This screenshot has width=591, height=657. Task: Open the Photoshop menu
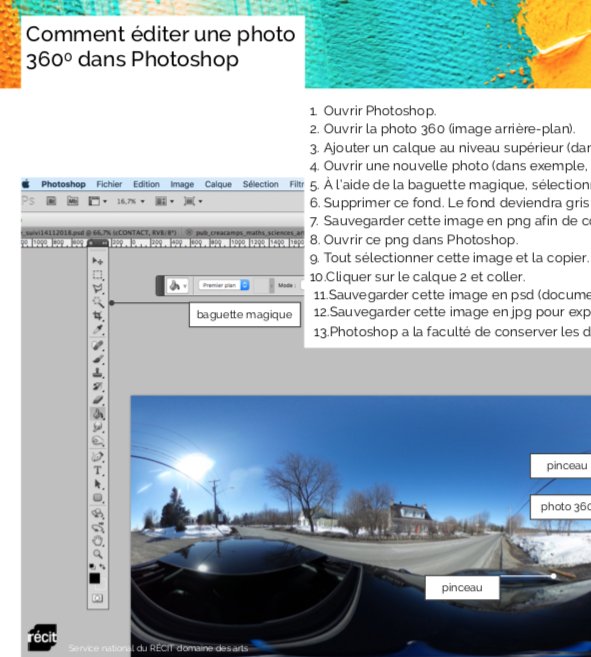[63, 184]
